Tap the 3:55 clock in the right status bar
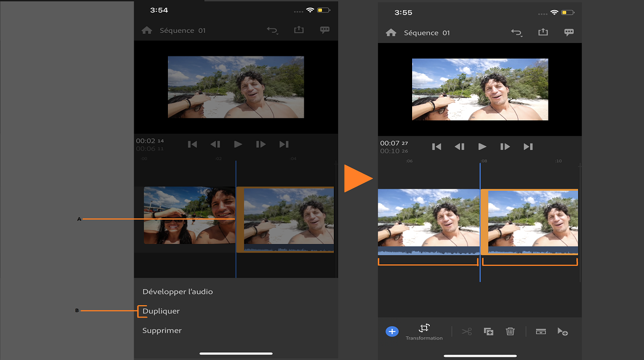The width and height of the screenshot is (644, 360). point(403,12)
